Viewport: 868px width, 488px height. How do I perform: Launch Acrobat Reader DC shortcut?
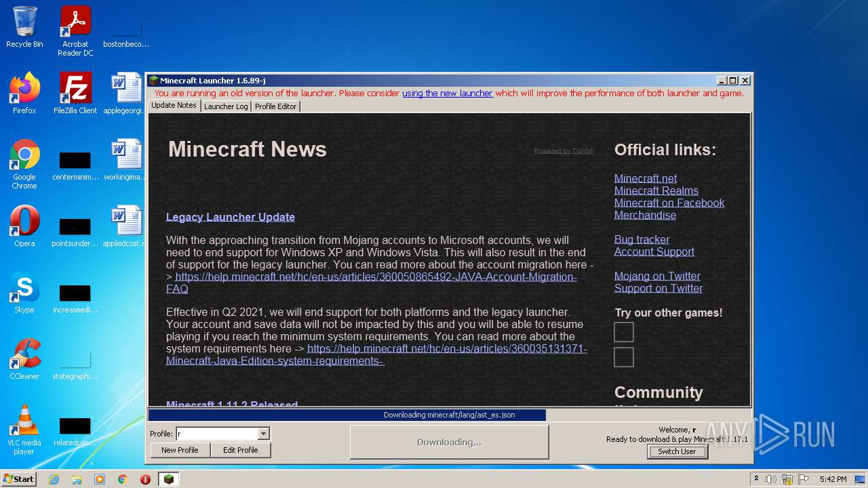(75, 31)
